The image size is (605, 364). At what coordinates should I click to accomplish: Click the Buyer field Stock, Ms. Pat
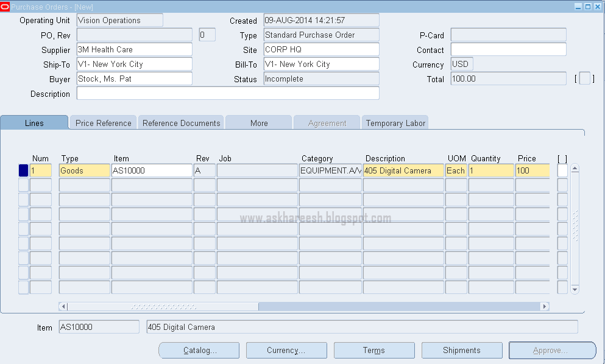tap(134, 79)
